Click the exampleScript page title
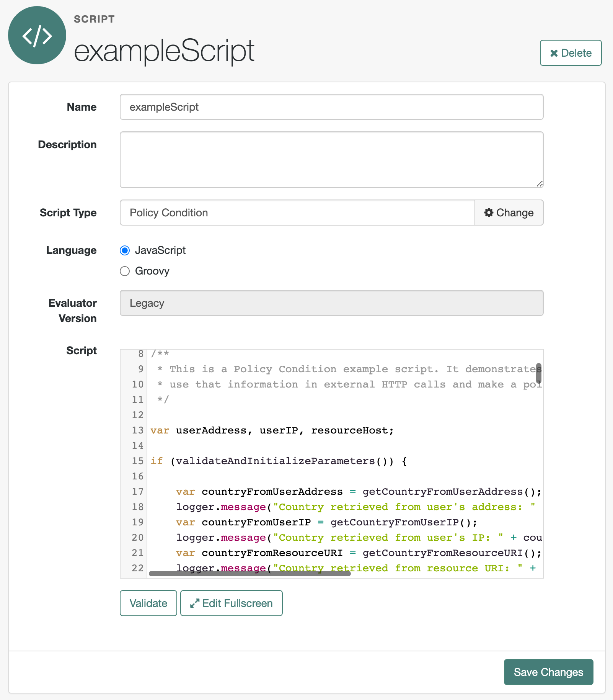Viewport: 613px width, 700px height. pos(165,50)
